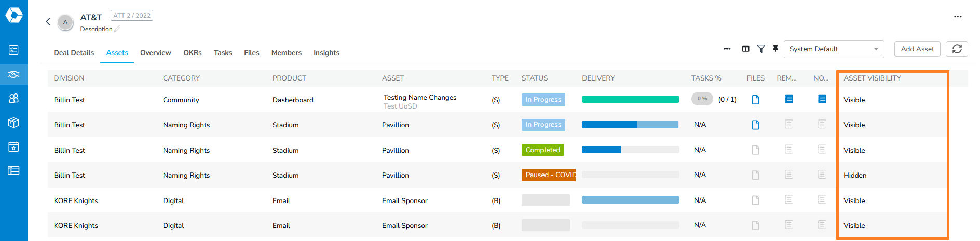Viewport: 980px width, 241px height.
Task: Click the (0 / 1) tasks count
Action: (727, 99)
